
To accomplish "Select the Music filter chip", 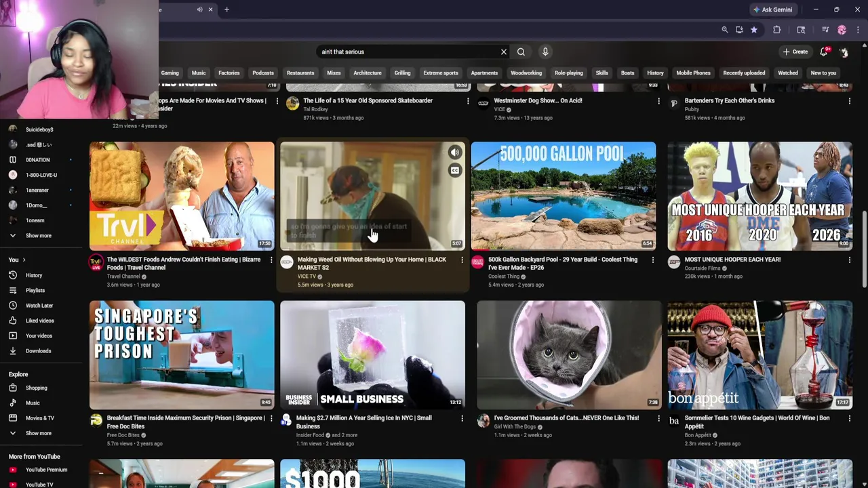I will pyautogui.click(x=199, y=73).
